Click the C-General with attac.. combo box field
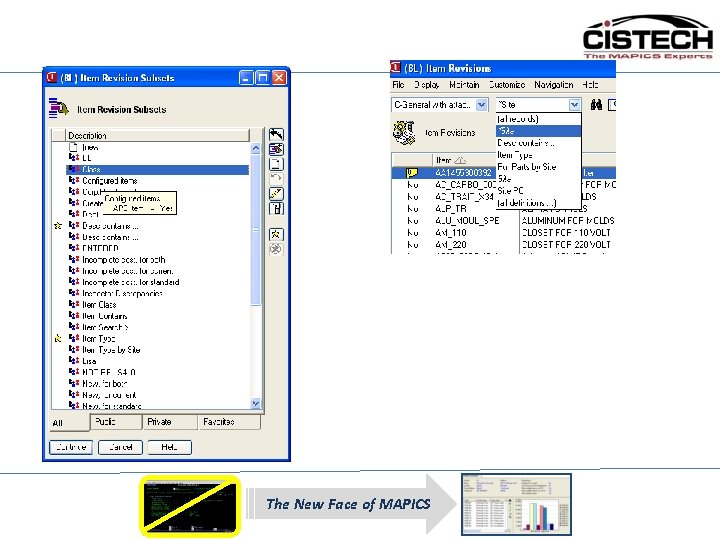Image resolution: width=720 pixels, height=540 pixels. click(439, 105)
